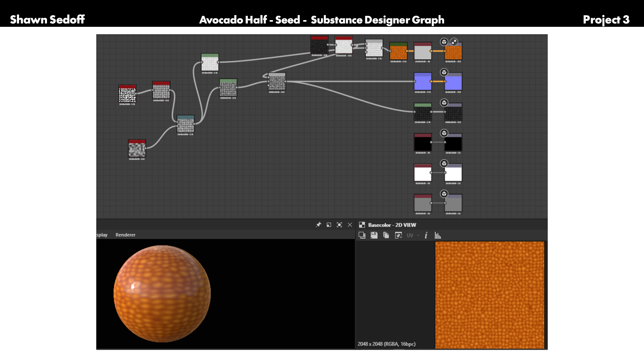Select the solid white uniform color node
Viewport: 644px width, 362px height.
tap(423, 173)
